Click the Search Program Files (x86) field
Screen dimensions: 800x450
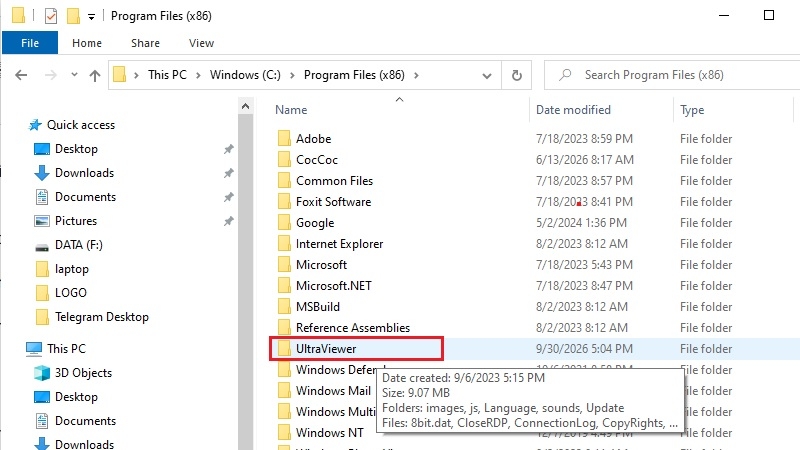tap(673, 76)
